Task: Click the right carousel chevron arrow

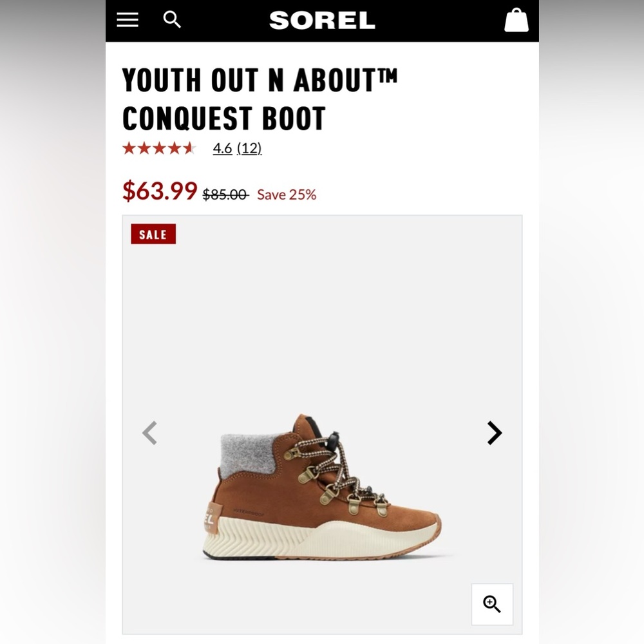Action: click(495, 433)
